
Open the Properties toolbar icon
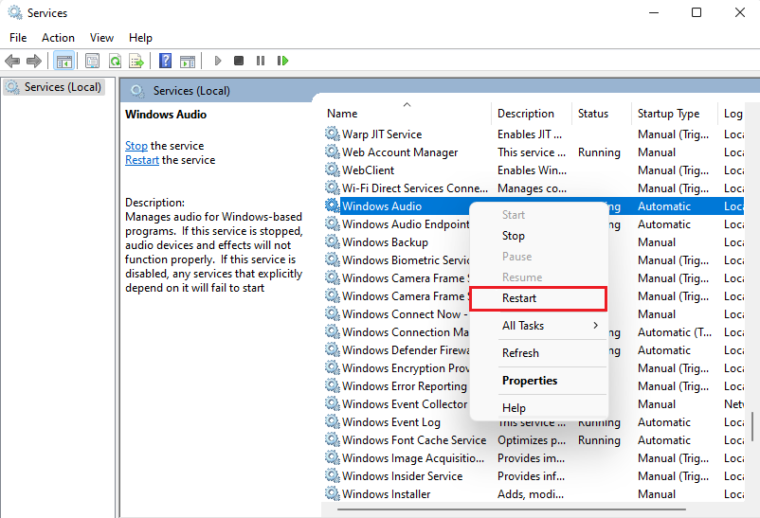click(x=92, y=61)
